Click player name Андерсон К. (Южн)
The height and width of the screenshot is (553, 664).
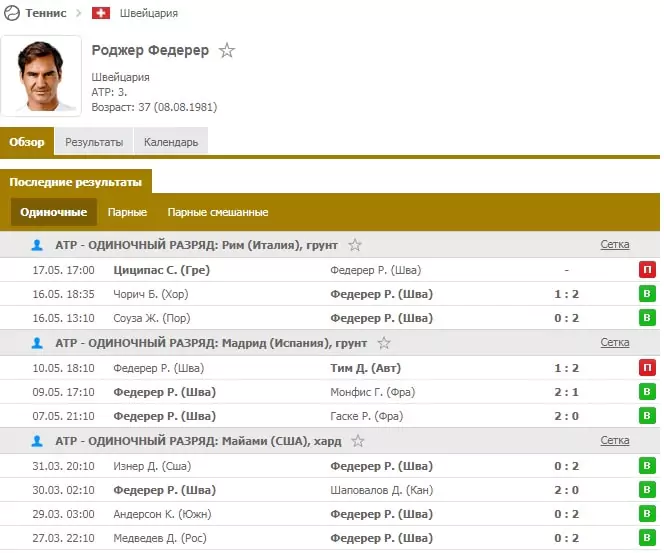162,514
